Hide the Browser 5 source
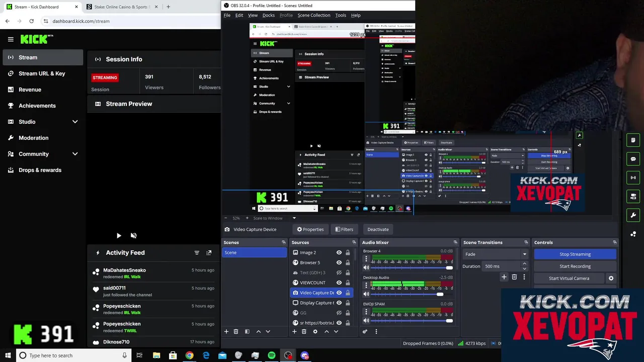 point(339,262)
